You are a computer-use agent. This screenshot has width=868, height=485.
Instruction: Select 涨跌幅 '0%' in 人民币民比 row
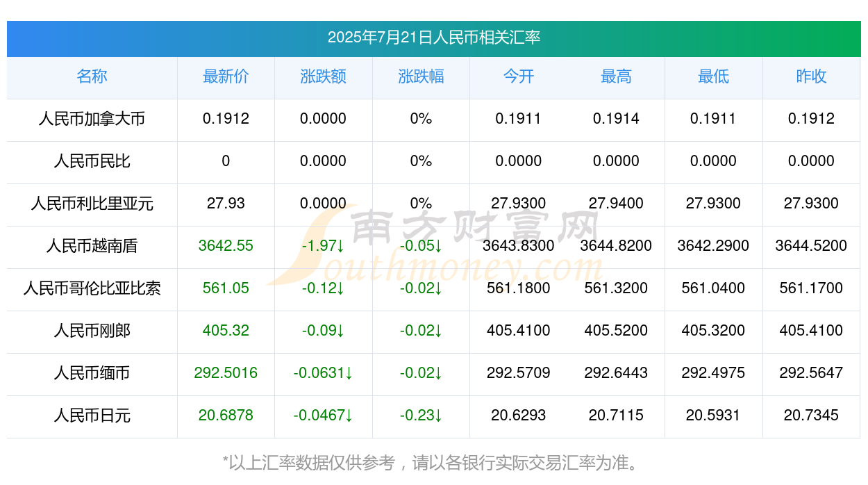click(421, 161)
